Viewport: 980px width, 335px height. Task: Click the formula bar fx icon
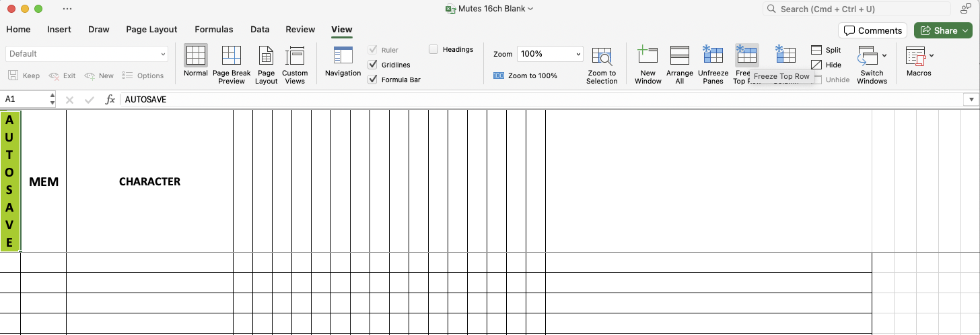point(110,99)
